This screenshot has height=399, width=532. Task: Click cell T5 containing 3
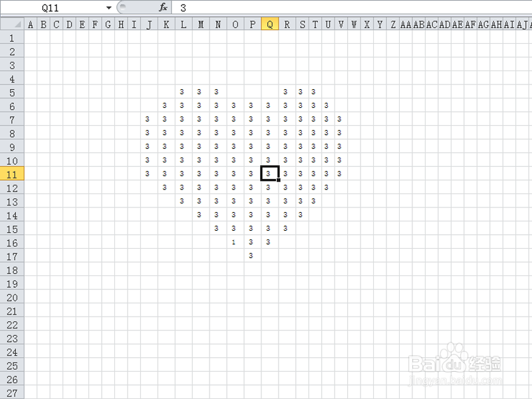315,92
